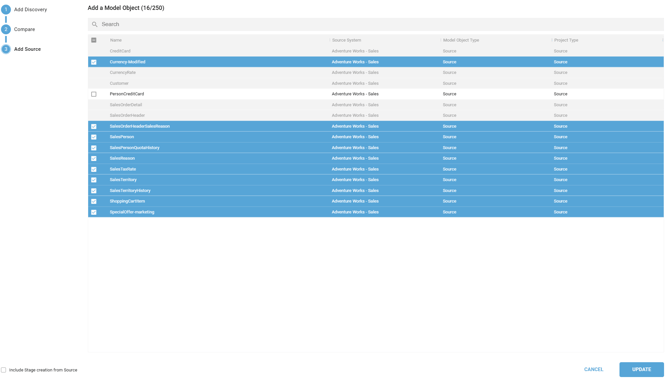Select step 3 Add Source circle
670x381 pixels.
6,49
